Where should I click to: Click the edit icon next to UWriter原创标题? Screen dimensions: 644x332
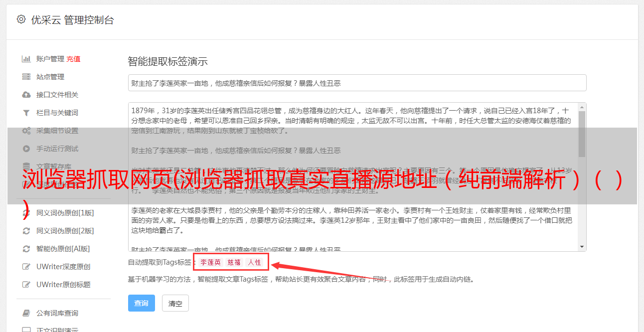tap(26, 285)
